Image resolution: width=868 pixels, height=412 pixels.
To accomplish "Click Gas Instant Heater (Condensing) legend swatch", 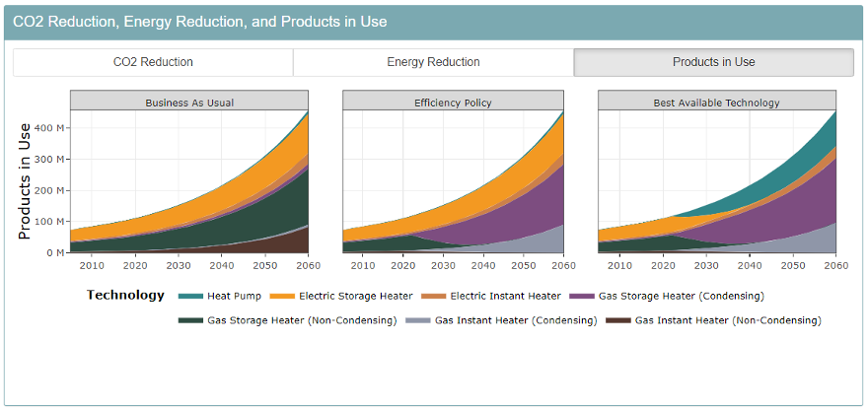I will [x=418, y=320].
